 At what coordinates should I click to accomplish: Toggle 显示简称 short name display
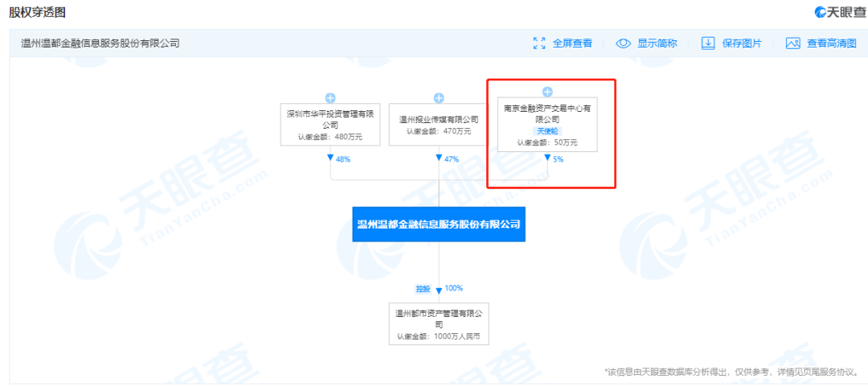click(x=657, y=43)
